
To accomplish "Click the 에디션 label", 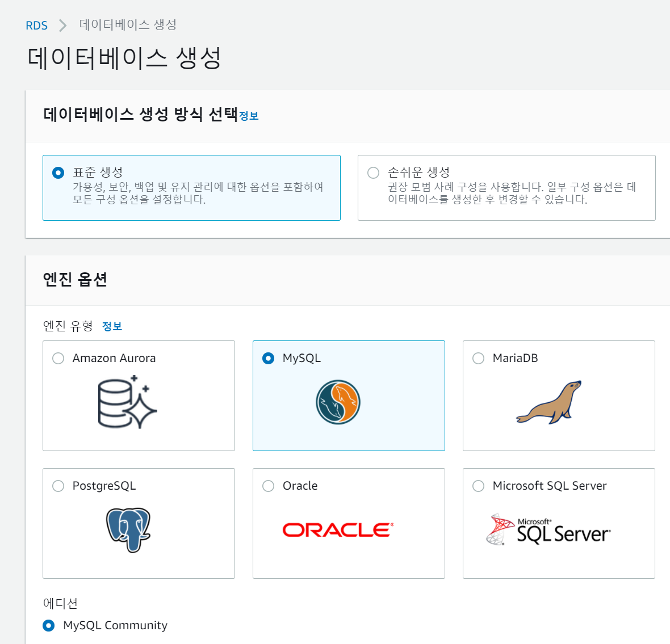I will 60,603.
